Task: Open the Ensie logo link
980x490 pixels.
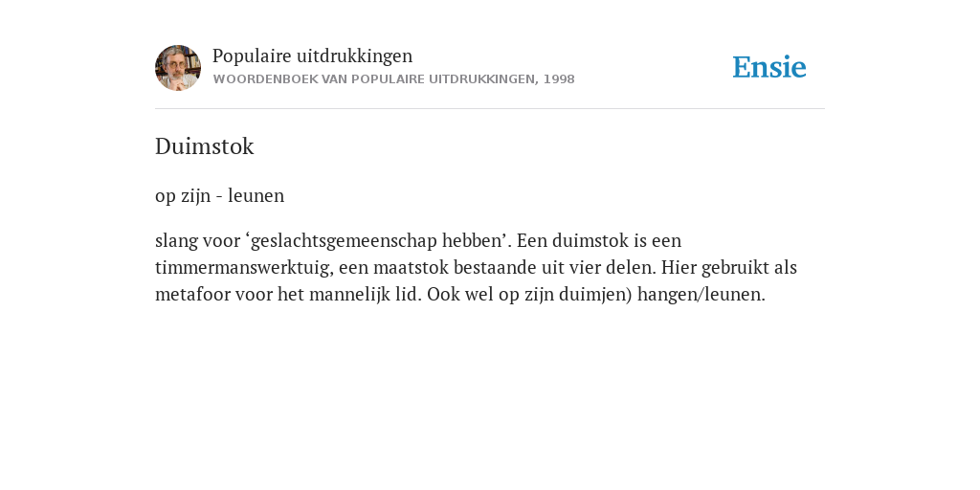Action: click(x=769, y=67)
